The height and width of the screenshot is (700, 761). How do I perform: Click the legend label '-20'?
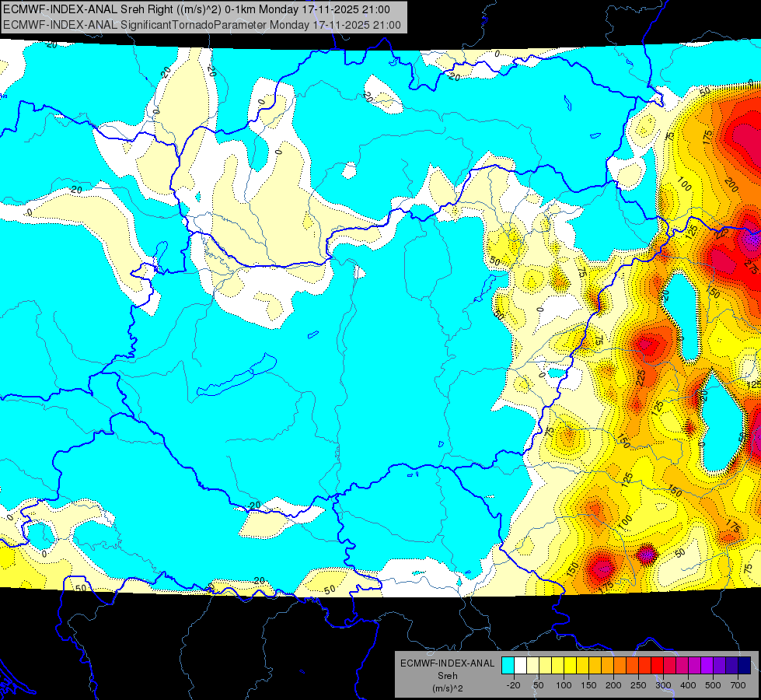[514, 685]
